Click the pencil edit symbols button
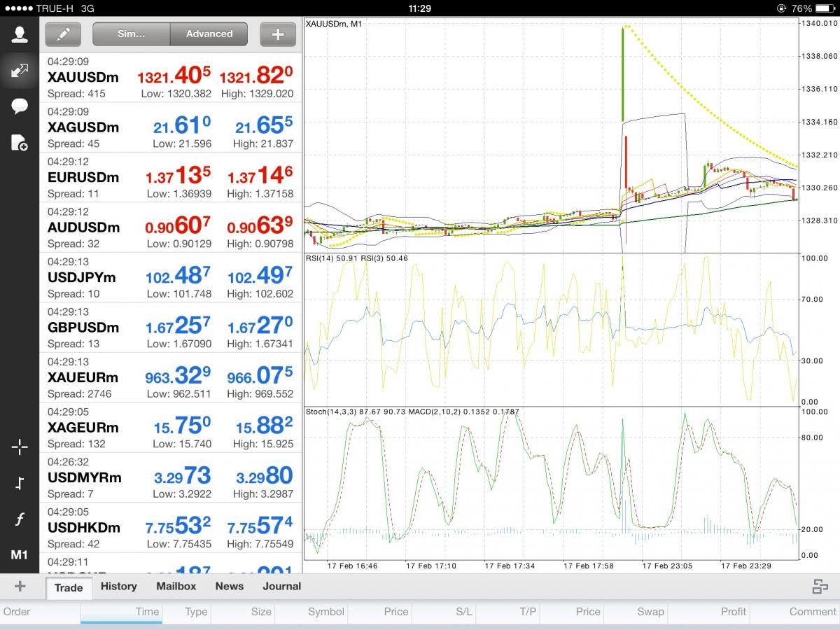Viewport: 840px width, 630px height. [63, 34]
